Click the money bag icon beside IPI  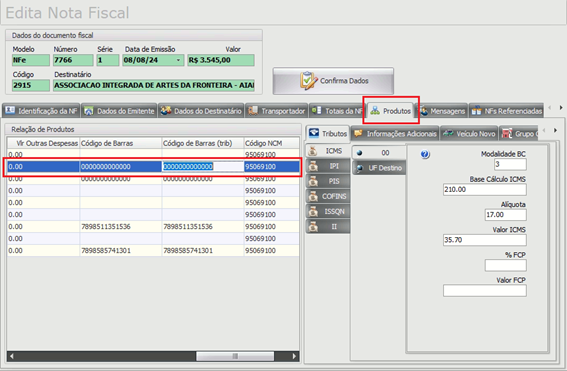pyautogui.click(x=313, y=166)
